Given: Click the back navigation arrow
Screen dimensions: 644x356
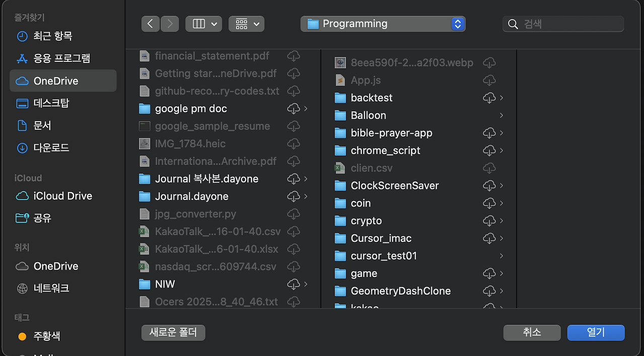Looking at the screenshot, I should pos(150,24).
